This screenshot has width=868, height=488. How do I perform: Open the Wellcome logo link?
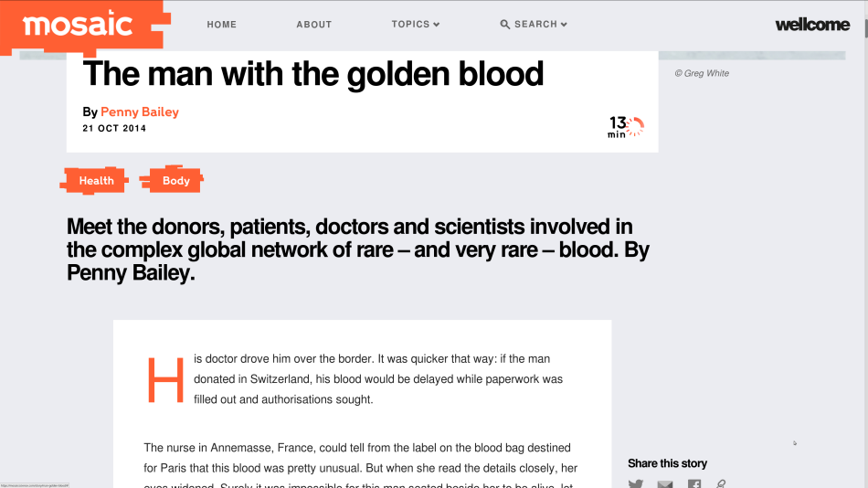(812, 25)
